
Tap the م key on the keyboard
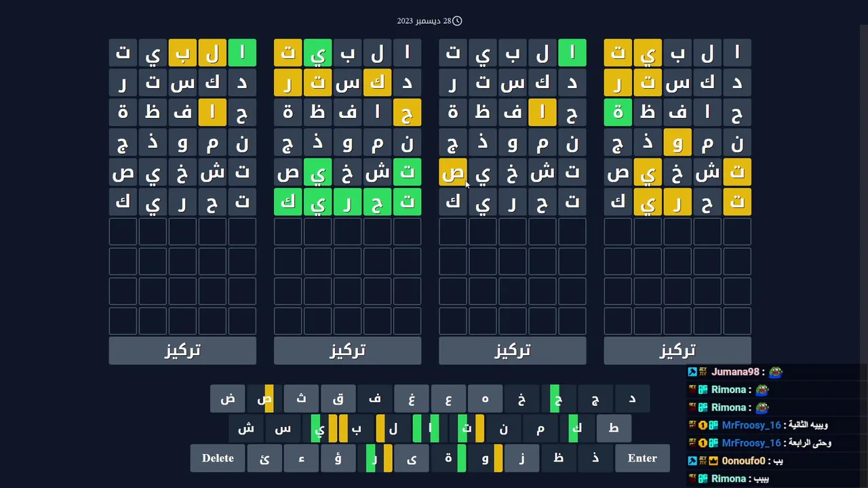(540, 428)
